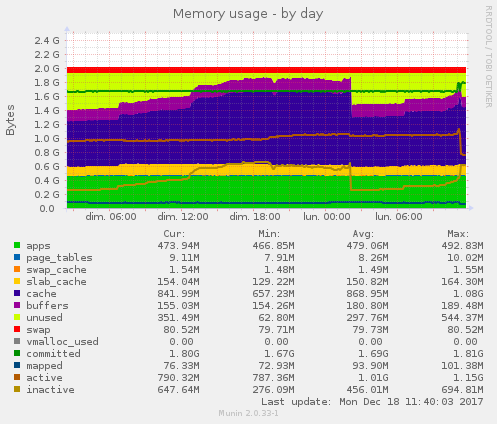Select the 'inactive' legend label
The width and height of the screenshot is (497, 424).
50,390
